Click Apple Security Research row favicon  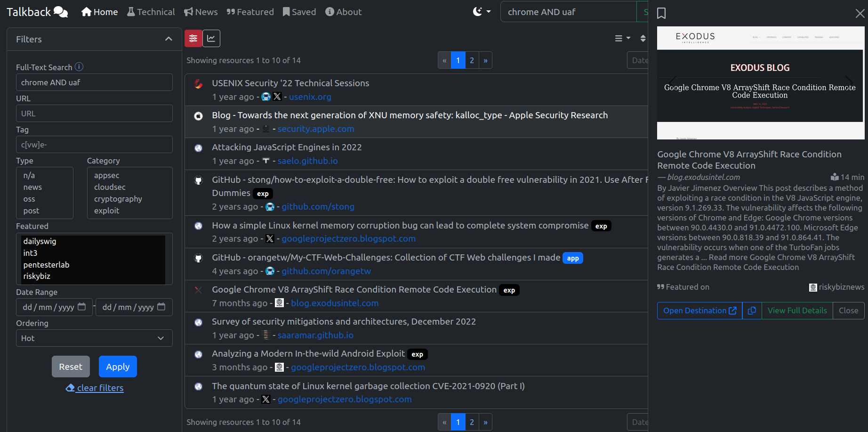click(199, 116)
